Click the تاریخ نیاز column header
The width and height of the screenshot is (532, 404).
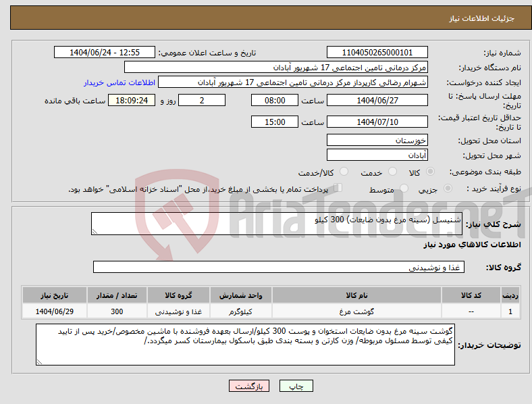point(55,295)
